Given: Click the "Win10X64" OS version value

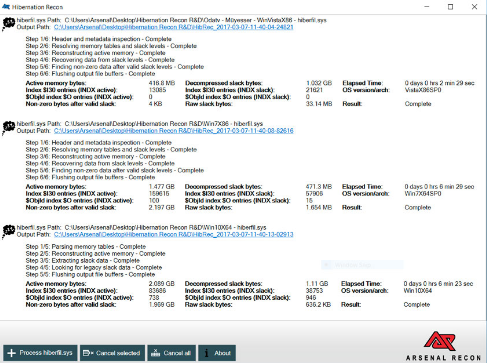Looking at the screenshot, I should [418, 291].
